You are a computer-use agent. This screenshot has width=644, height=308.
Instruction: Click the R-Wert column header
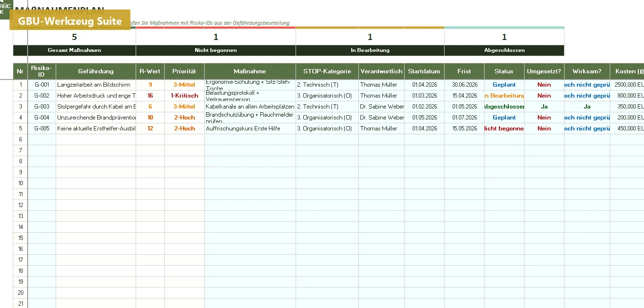[150, 71]
